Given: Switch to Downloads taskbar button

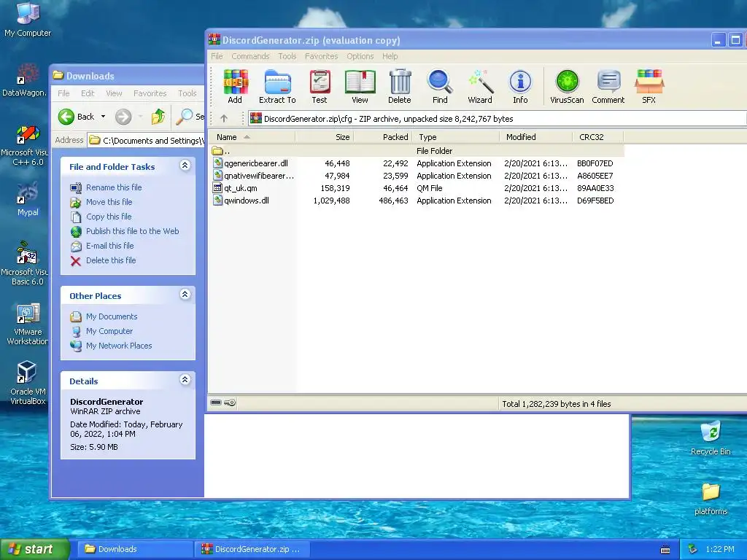Looking at the screenshot, I should (x=134, y=549).
